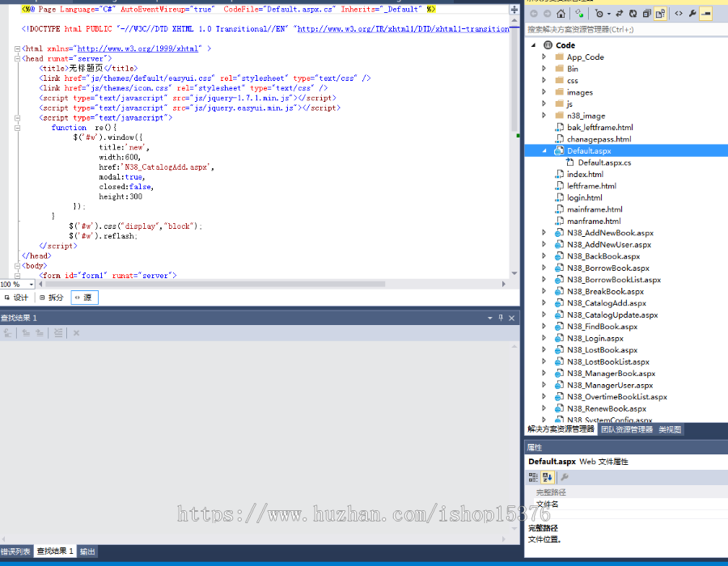Open the 团队资源管理器 tab
Image resolution: width=728 pixels, height=566 pixels.
tap(627, 429)
